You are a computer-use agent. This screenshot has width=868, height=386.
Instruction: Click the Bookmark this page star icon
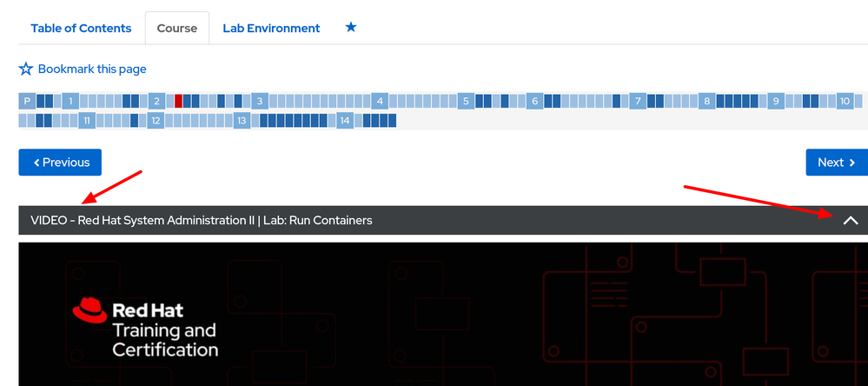point(26,69)
